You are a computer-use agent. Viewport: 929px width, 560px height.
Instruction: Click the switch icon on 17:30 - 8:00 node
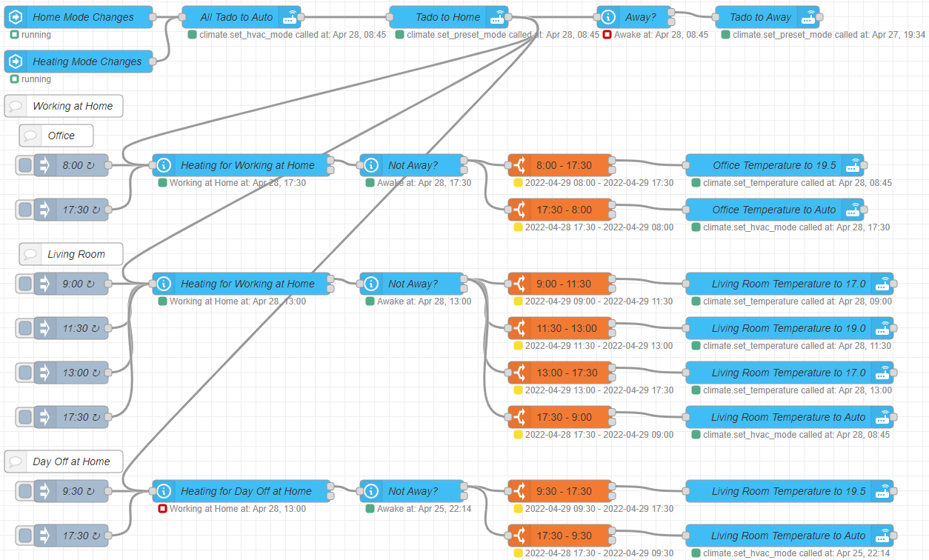519,210
